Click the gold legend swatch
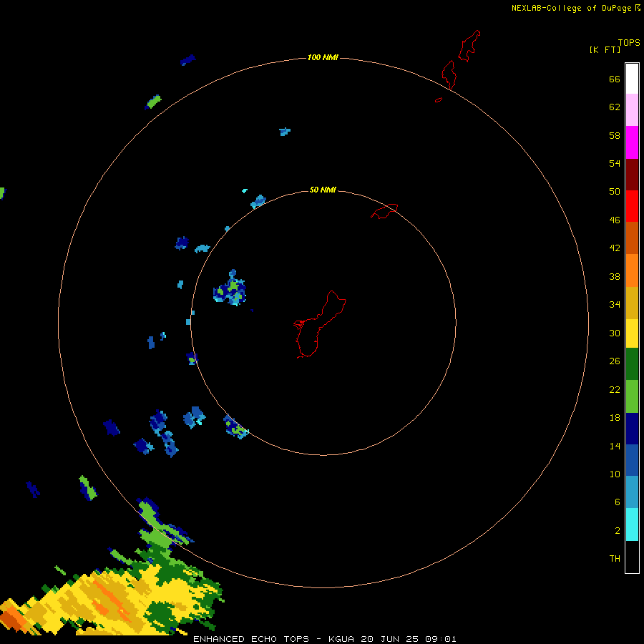 coord(632,303)
